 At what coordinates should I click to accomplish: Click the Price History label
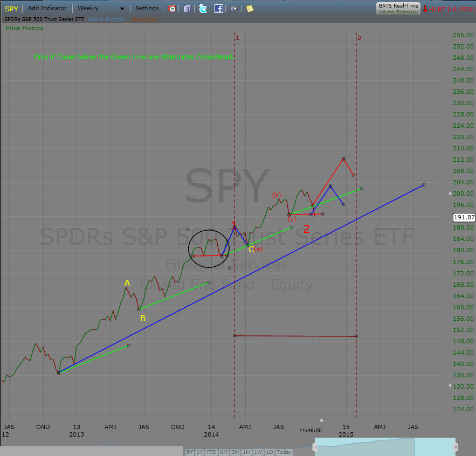[25, 28]
